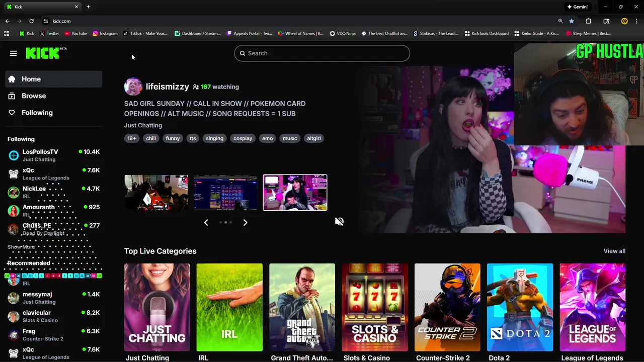Open a new browser tab
644x362 pixels.
click(x=89, y=7)
